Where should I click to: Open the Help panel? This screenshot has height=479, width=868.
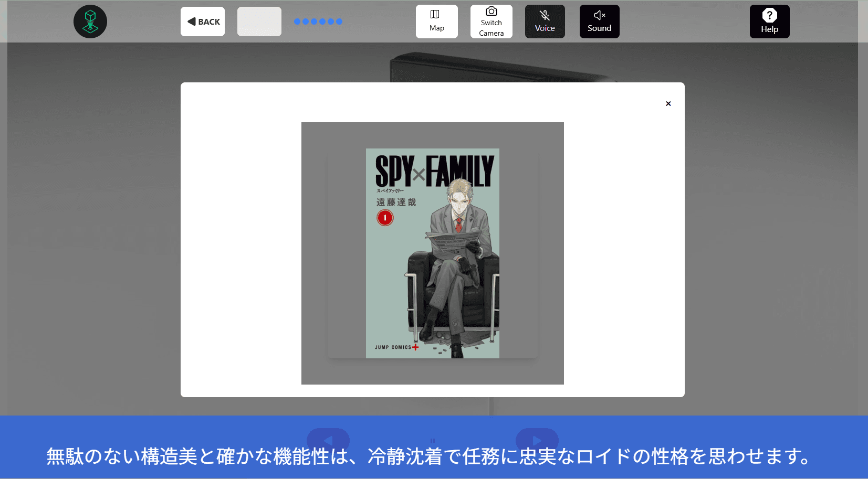770,22
